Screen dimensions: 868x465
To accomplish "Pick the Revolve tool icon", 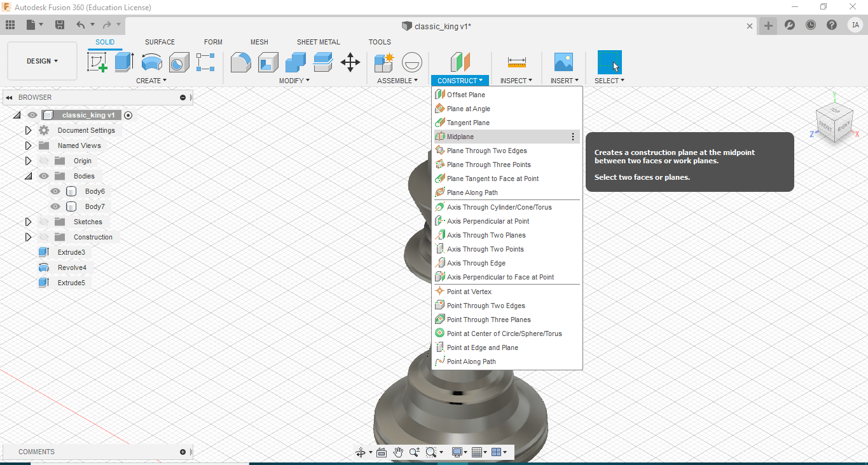I will (151, 62).
